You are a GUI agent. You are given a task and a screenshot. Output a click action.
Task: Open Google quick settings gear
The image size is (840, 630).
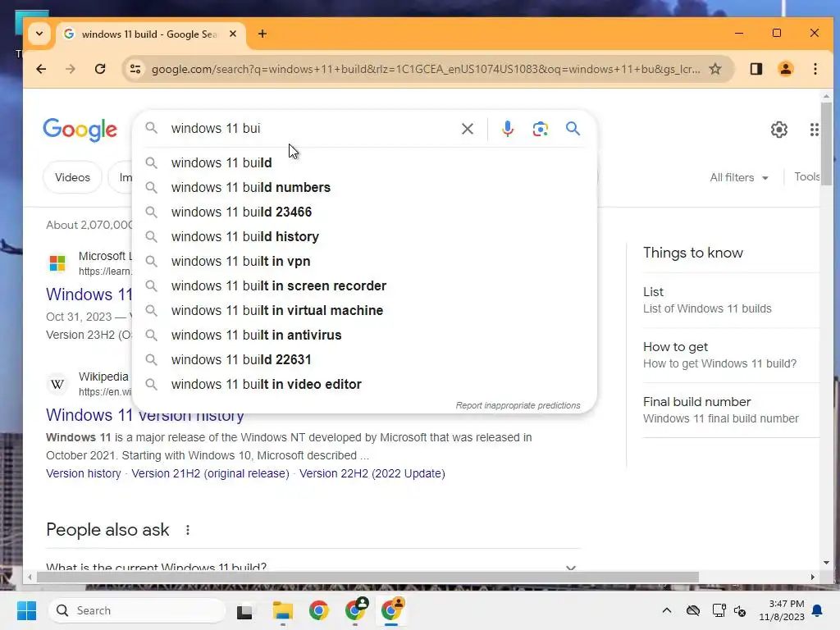(x=779, y=129)
